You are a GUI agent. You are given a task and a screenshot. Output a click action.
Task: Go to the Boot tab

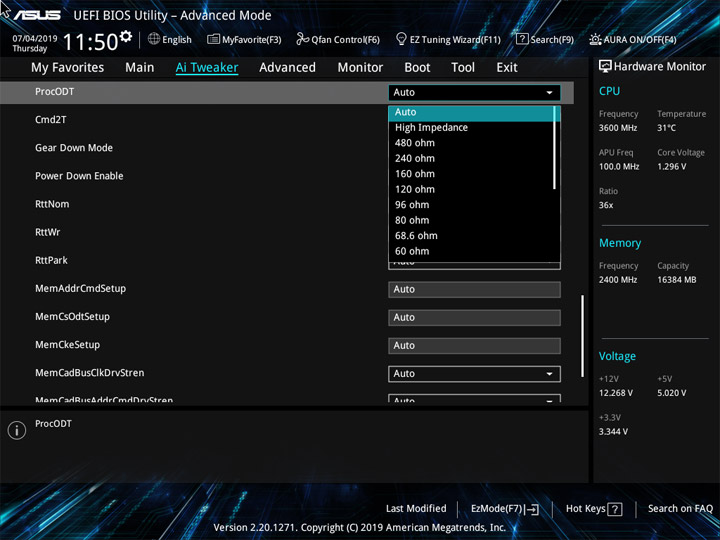(417, 68)
